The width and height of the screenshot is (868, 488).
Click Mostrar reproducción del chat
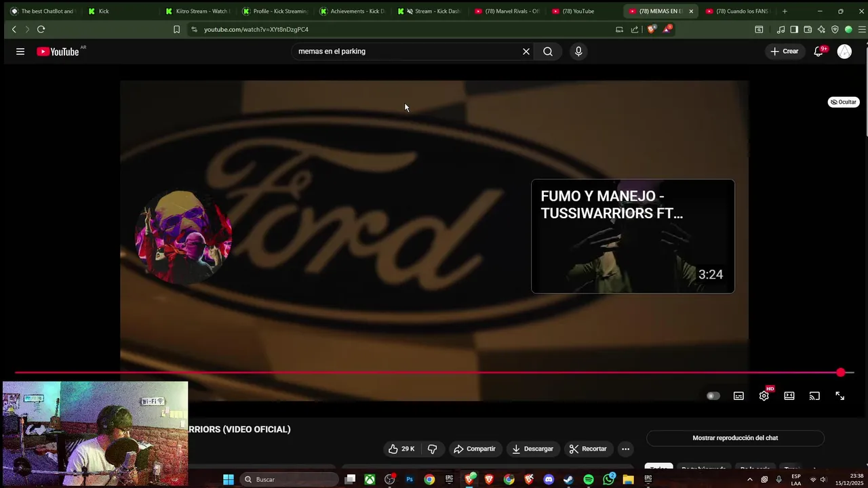click(735, 438)
